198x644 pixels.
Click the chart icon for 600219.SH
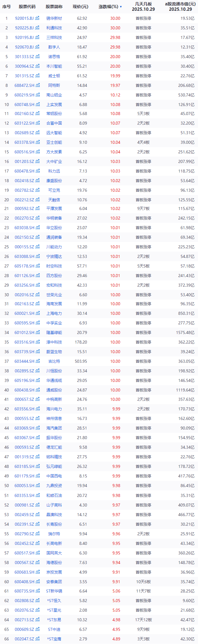click(38, 95)
